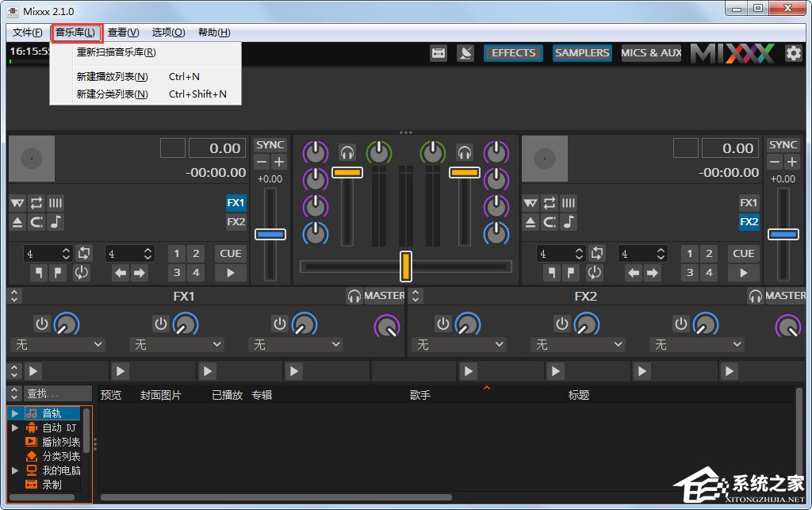The width and height of the screenshot is (812, 510).
Task: Click the library search field 查找
Action: (57, 393)
